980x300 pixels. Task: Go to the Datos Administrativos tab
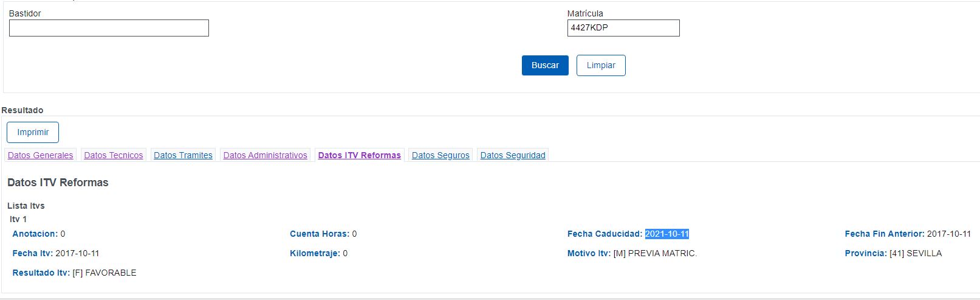point(265,155)
